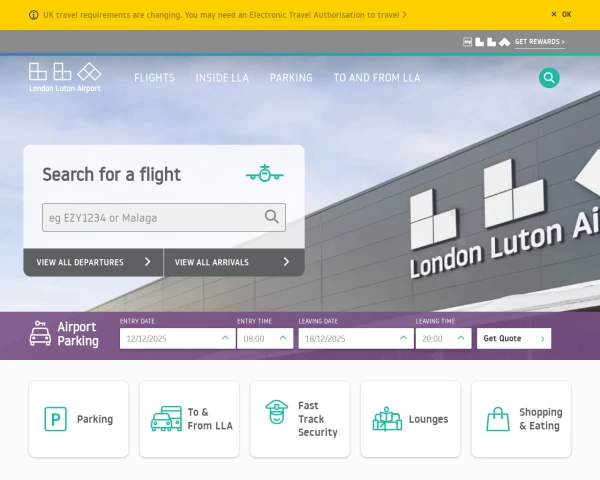Click the airplane icon beside Search for a flight
This screenshot has width=600, height=480.
pos(265,173)
